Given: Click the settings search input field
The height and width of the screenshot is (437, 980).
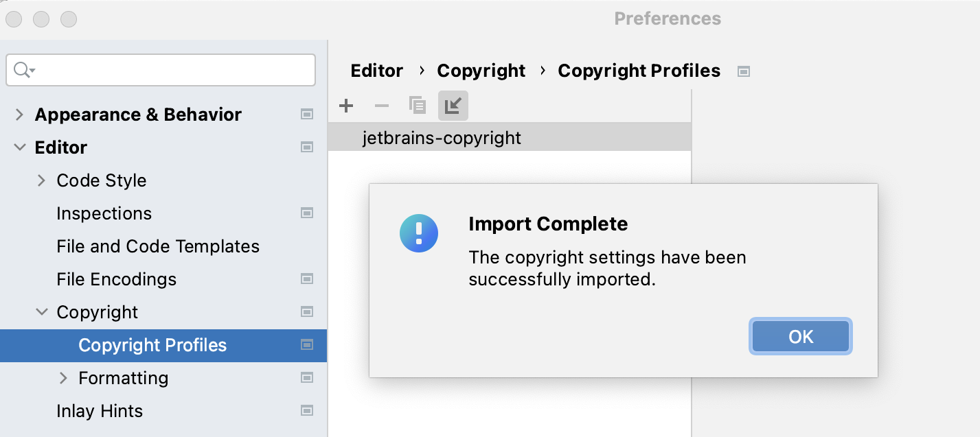Looking at the screenshot, I should tap(161, 70).
